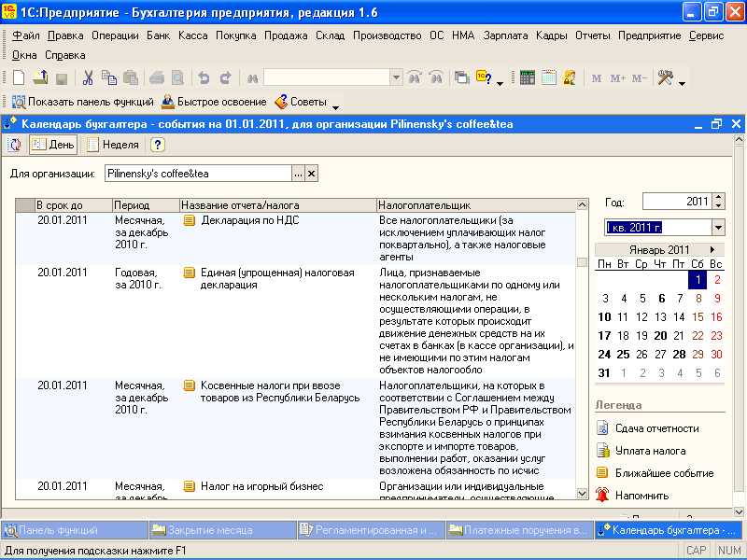
Task: Click the Open file toolbar icon
Action: coord(40,77)
